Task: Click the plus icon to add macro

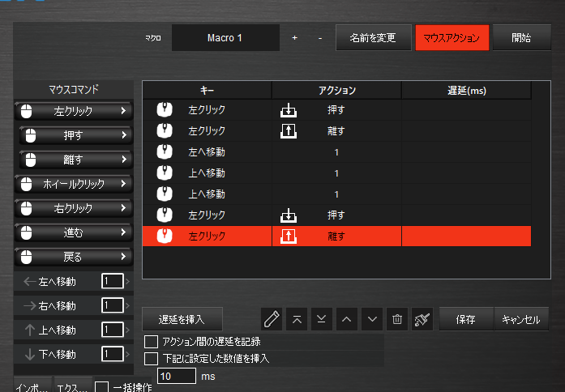Action: pyautogui.click(x=294, y=38)
